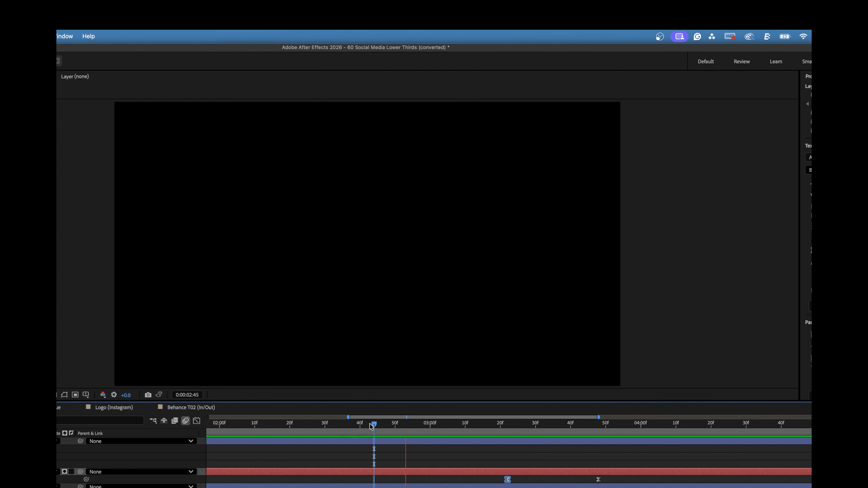The image size is (868, 488).
Task: Open the Creative Cloud menu bar icon
Action: [x=749, y=37]
